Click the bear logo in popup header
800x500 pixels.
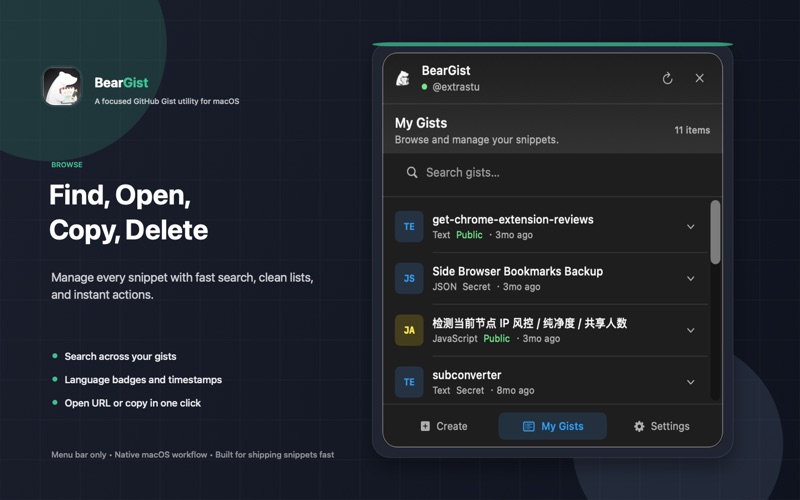403,78
